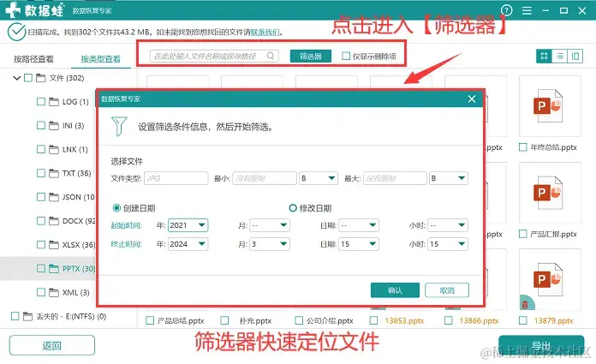This screenshot has height=364, width=596.
Task: Tick the 年终总结.pptx file checkbox
Action: click(523, 147)
